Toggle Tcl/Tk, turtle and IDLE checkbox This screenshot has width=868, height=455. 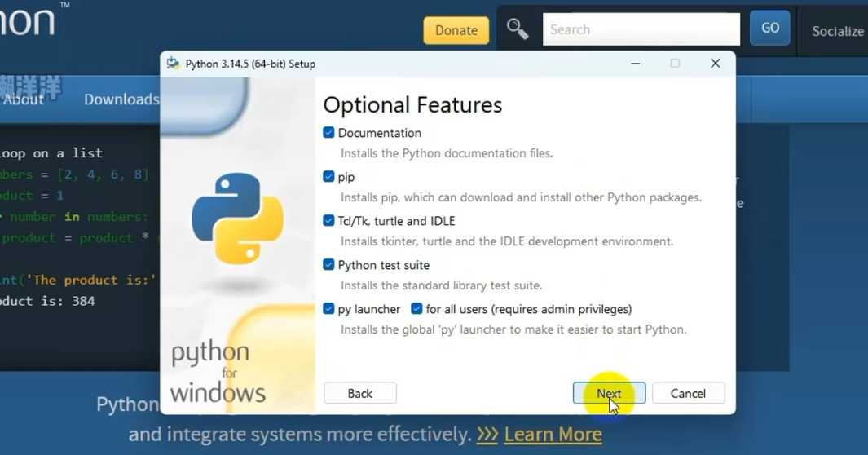(x=328, y=221)
